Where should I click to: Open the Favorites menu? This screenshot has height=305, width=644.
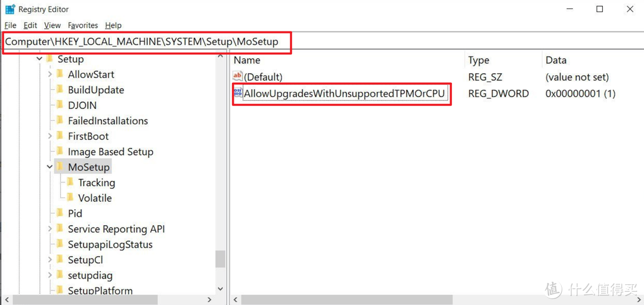[83, 26]
